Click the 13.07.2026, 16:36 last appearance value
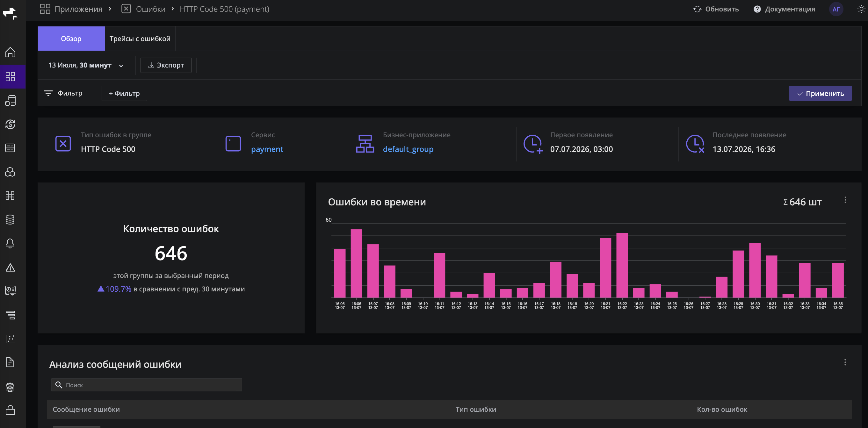Viewport: 868px width, 428px height. click(x=744, y=149)
